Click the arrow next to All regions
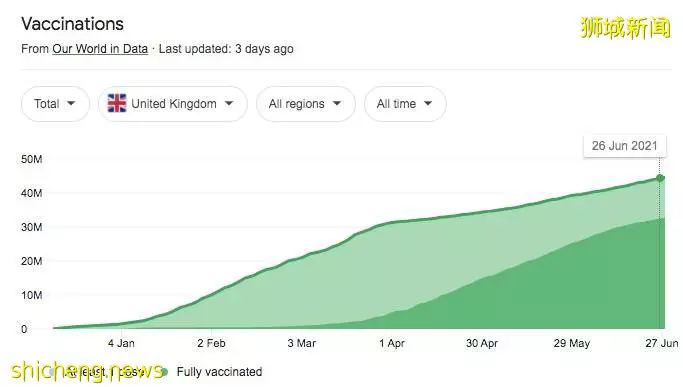 tap(337, 104)
